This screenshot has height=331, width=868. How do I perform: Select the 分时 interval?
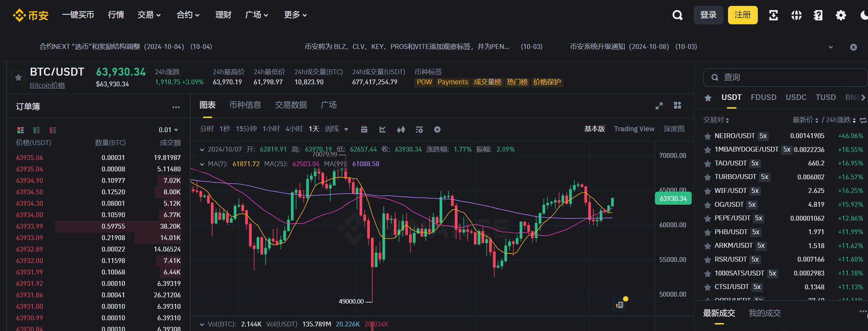(207, 129)
